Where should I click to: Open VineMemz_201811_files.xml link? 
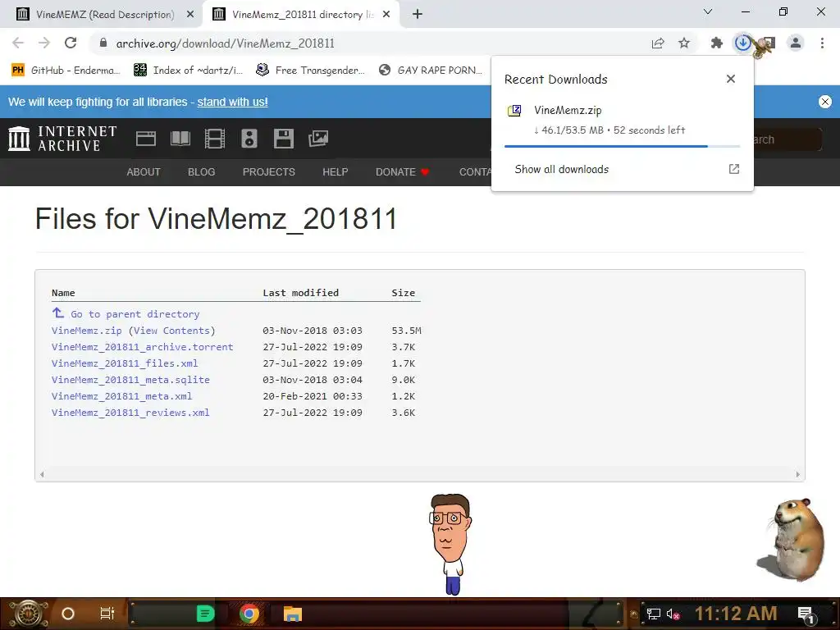(x=125, y=363)
